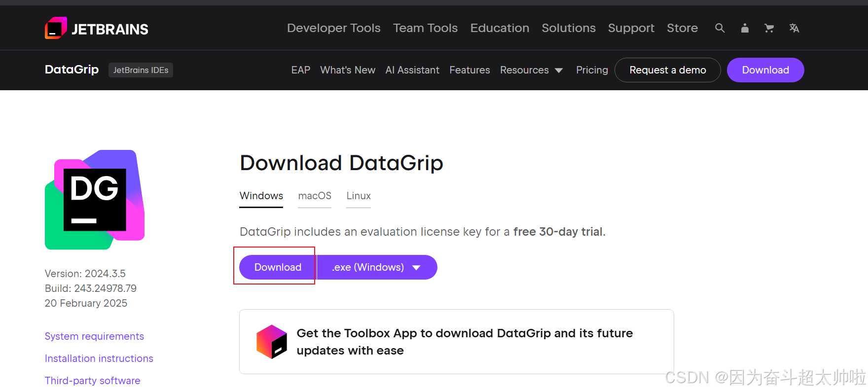Open Third-party software link

tap(93, 381)
